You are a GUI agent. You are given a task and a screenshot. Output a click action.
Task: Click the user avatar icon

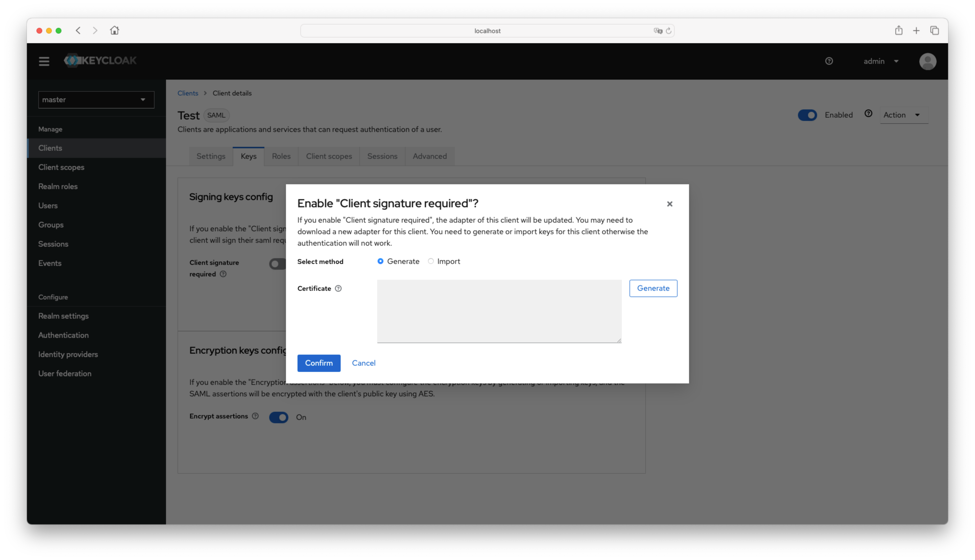[x=927, y=61]
